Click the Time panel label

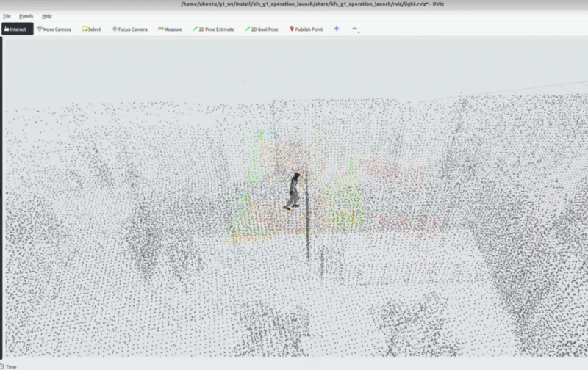(x=11, y=366)
